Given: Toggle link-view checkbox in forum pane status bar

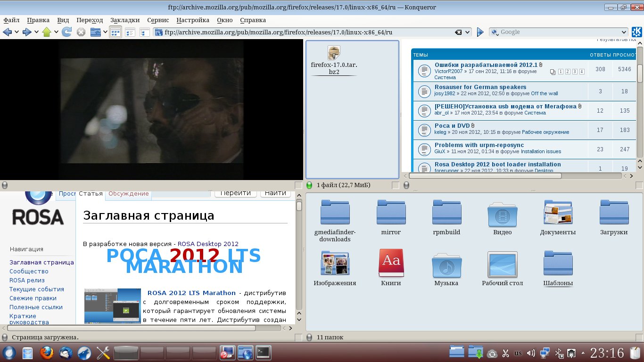Looking at the screenshot, I should coord(639,185).
